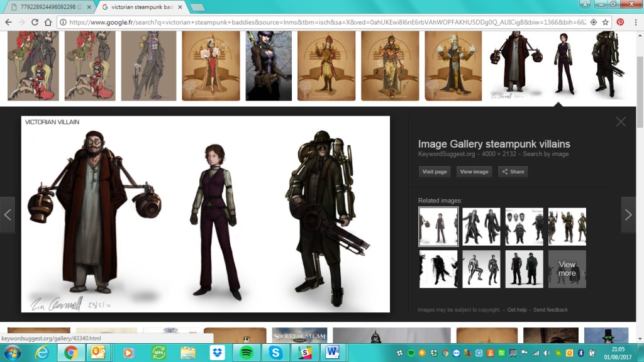
Task: Open Dropbox from the taskbar
Action: tap(217, 353)
